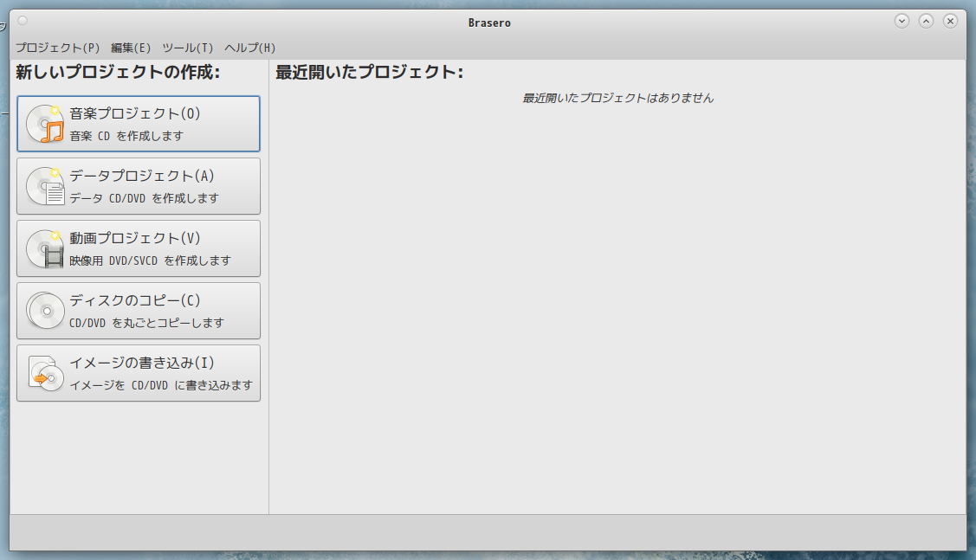Click the 新しいプロジェクトの作成: heading
Image resolution: width=976 pixels, height=560 pixels.
118,72
